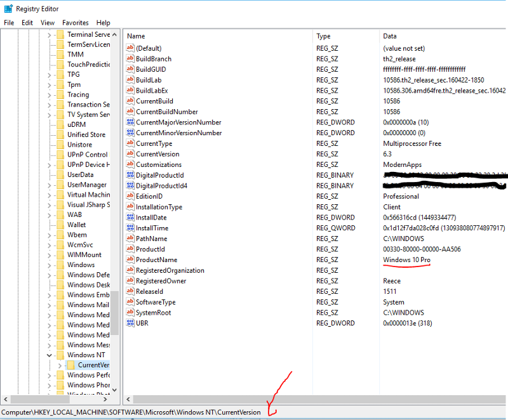The width and height of the screenshot is (508, 420).
Task: Click tree pane scroll down arrow
Action: coord(114,390)
